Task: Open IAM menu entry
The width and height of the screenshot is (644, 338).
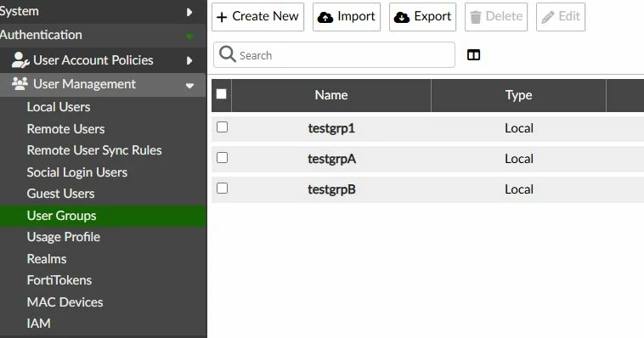Action: [x=38, y=324]
